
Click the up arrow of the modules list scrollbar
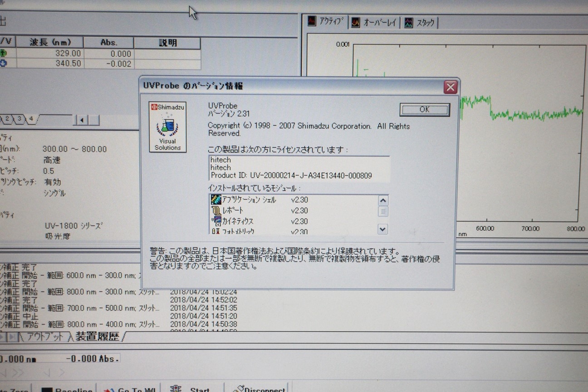point(383,201)
